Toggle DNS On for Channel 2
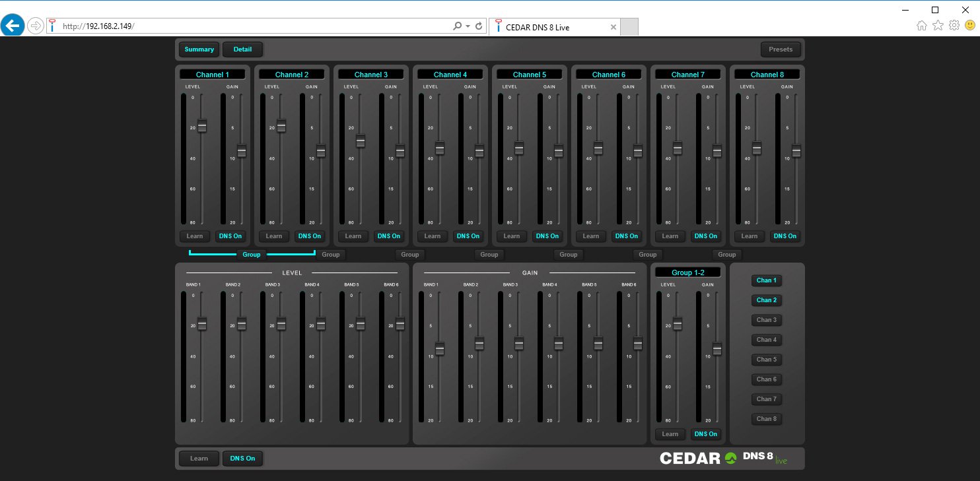Screen dimensions: 980x481 [309, 236]
